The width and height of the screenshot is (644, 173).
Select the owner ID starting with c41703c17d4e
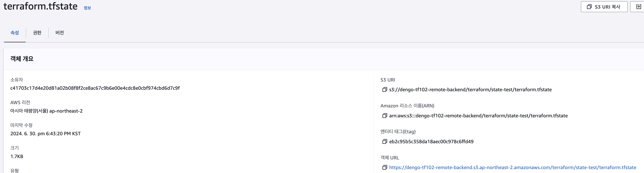click(95, 88)
